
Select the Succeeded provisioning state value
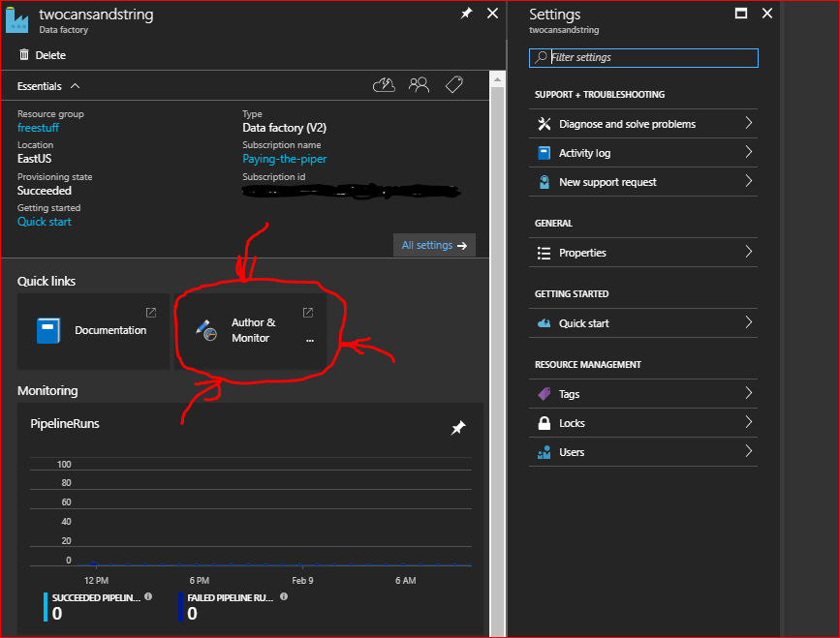tap(44, 191)
